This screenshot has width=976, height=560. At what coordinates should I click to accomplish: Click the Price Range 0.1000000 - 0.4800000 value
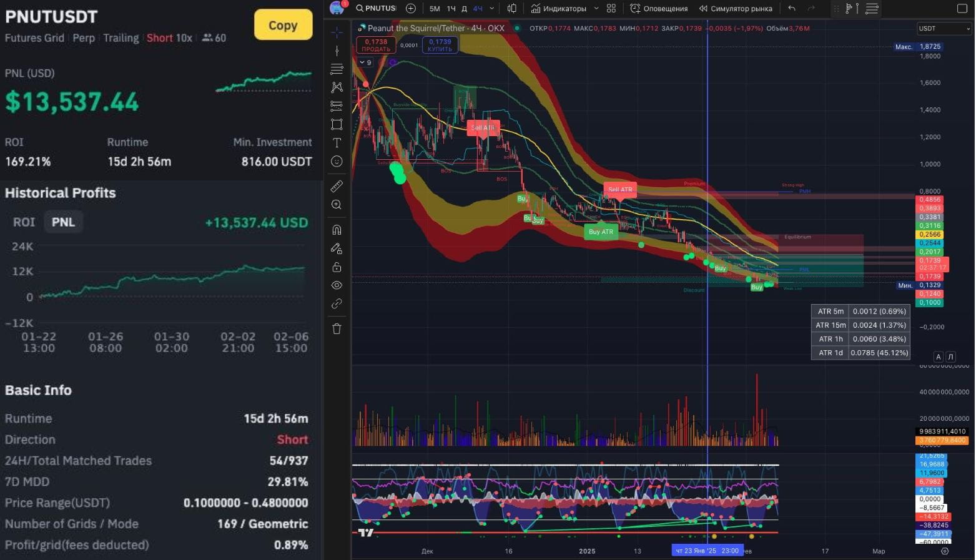pyautogui.click(x=245, y=503)
